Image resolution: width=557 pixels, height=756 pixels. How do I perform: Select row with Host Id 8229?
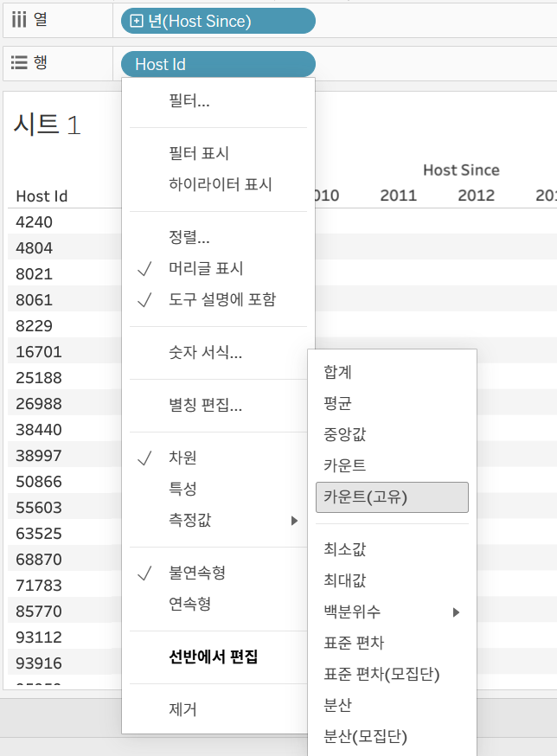34,326
